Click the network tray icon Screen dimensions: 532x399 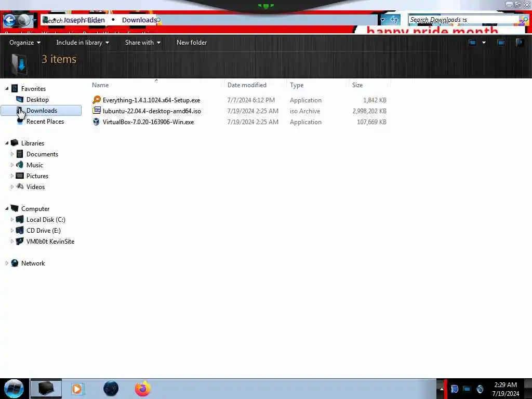tap(467, 389)
